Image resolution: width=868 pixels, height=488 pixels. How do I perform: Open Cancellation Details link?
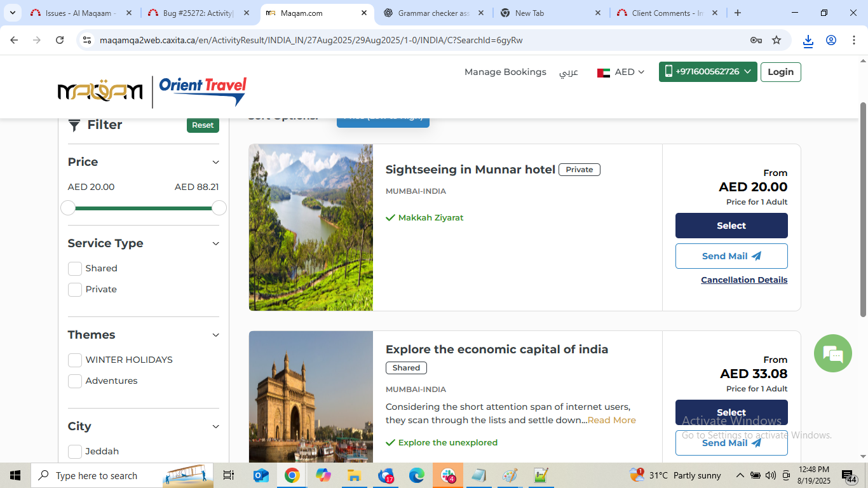click(x=744, y=280)
